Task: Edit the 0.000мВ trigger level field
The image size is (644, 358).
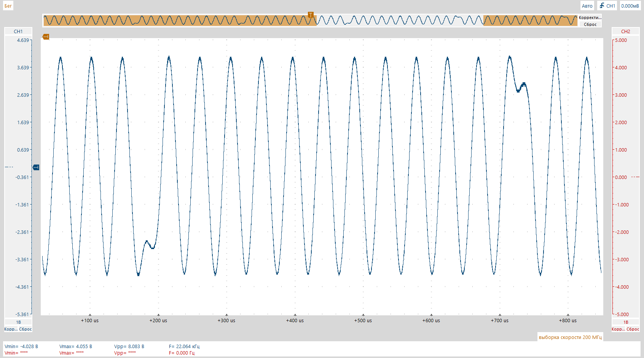Action: coord(630,6)
